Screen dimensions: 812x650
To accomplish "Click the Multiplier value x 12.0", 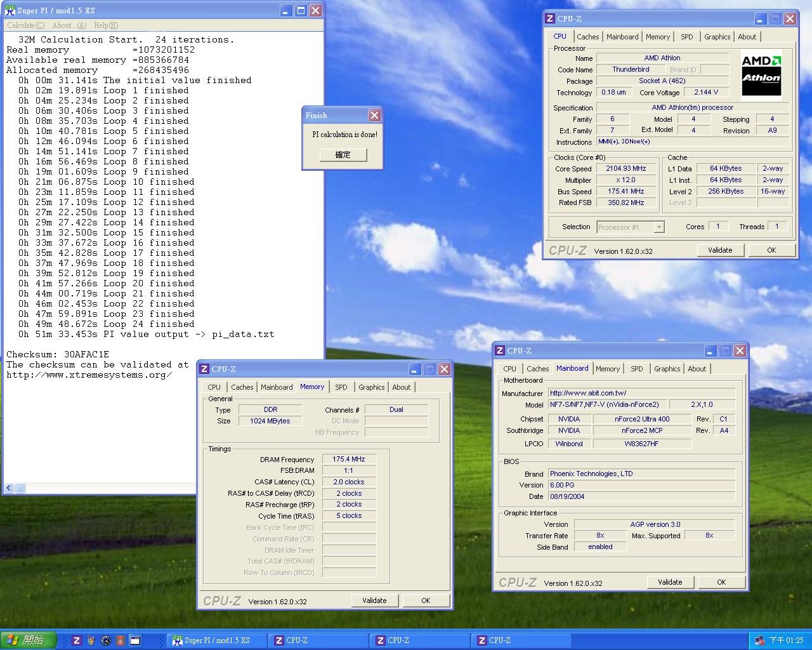I will (626, 180).
